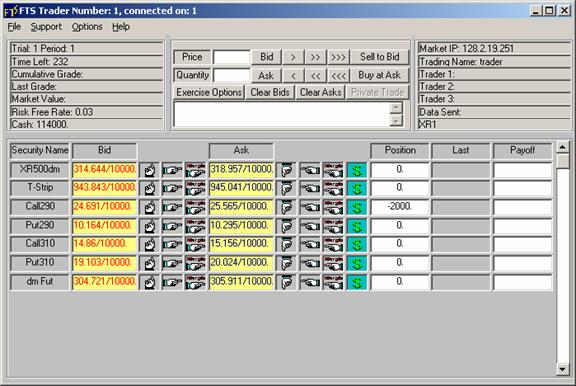This screenshot has width=576, height=386.
Task: Click the Margin left-pointing hand in the dm Fut row
Action: click(333, 282)
